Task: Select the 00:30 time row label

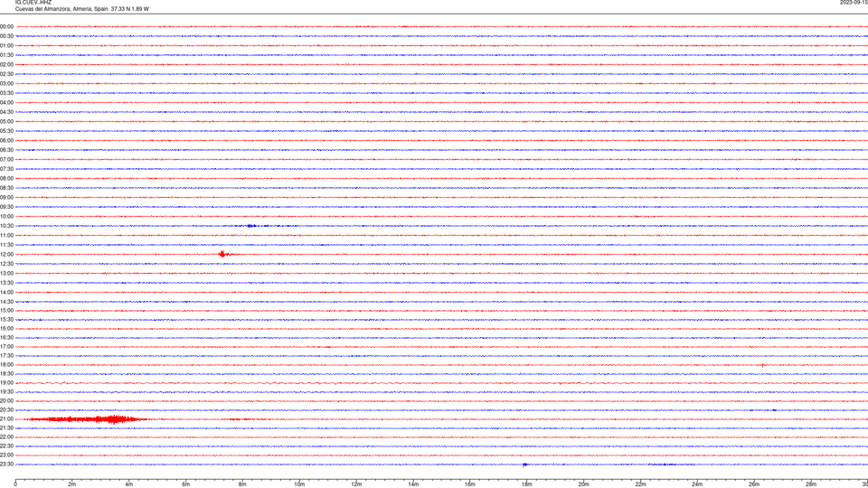Action: (6, 36)
